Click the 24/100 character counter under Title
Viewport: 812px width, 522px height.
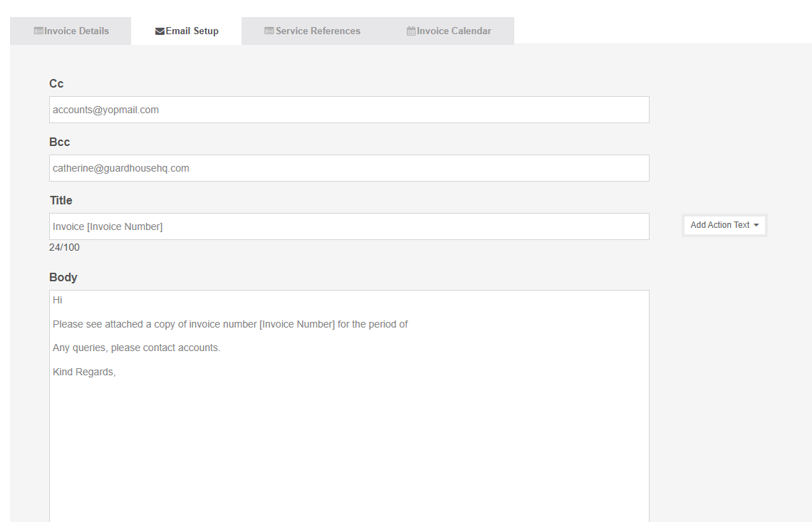click(x=64, y=248)
